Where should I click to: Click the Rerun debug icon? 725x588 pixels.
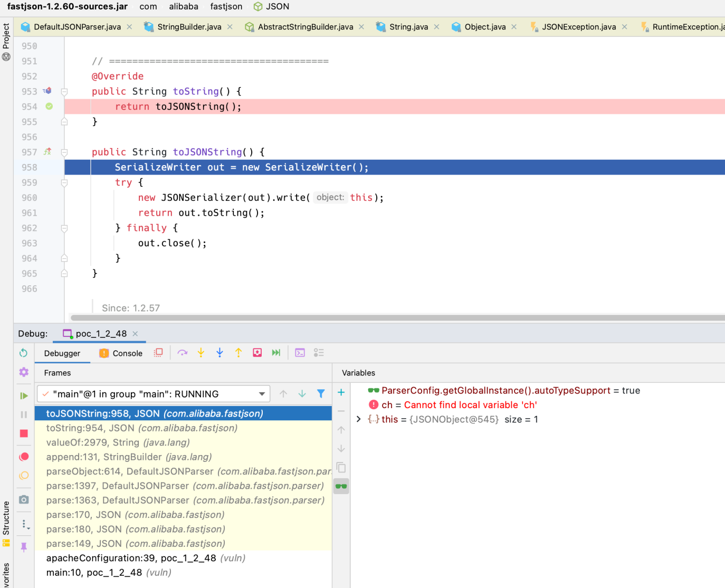click(24, 353)
